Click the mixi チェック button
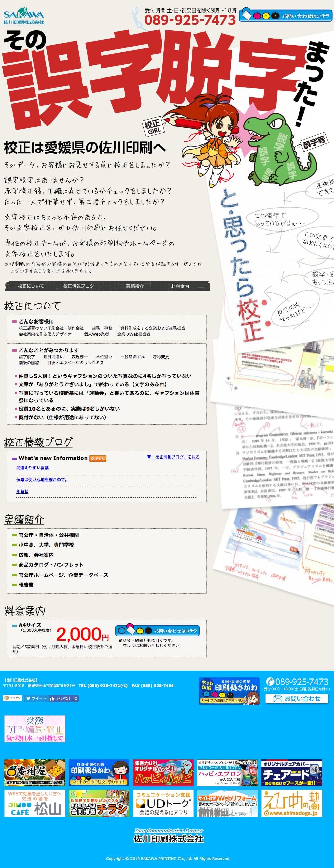The width and height of the screenshot is (334, 868). click(x=13, y=698)
